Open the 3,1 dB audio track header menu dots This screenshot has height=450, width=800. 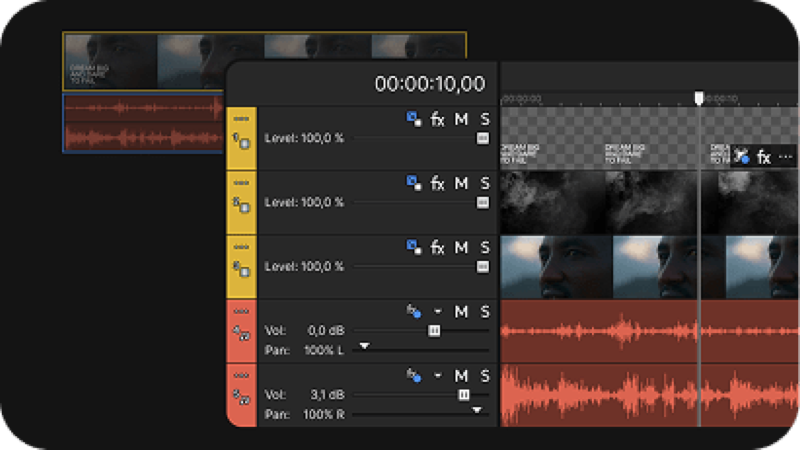(x=241, y=376)
